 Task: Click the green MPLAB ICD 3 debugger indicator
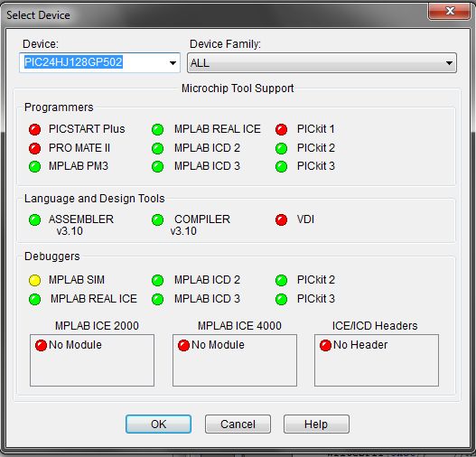coord(157,299)
